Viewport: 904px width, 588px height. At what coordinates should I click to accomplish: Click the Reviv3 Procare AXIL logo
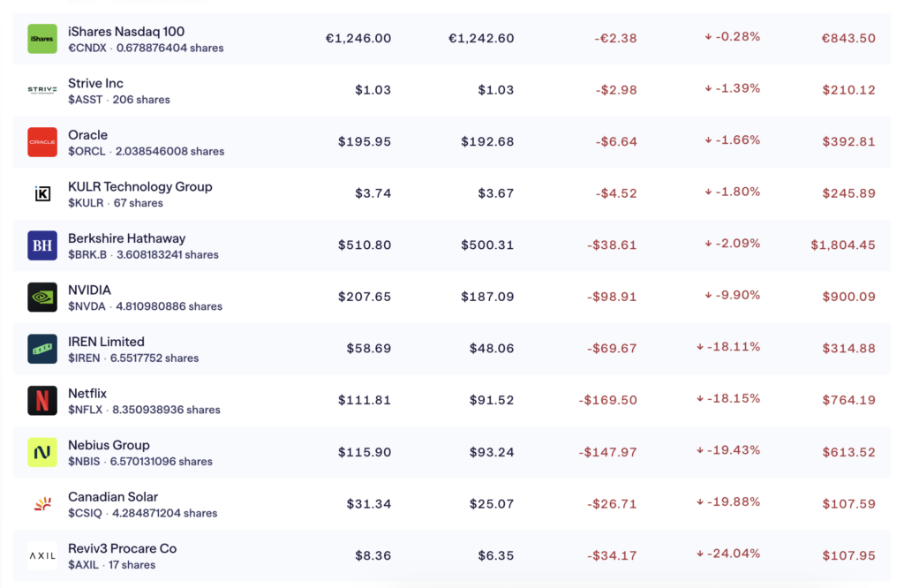coord(42,555)
